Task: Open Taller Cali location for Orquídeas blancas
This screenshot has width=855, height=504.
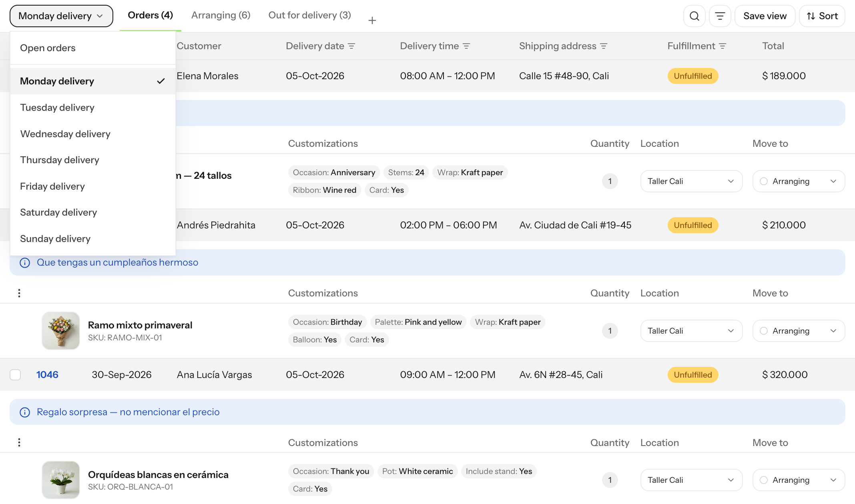Action: pyautogui.click(x=691, y=480)
